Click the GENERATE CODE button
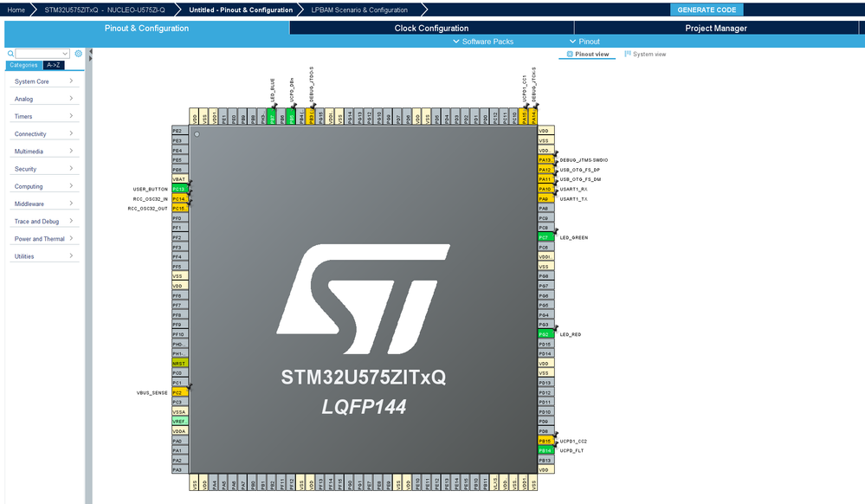 coord(707,10)
